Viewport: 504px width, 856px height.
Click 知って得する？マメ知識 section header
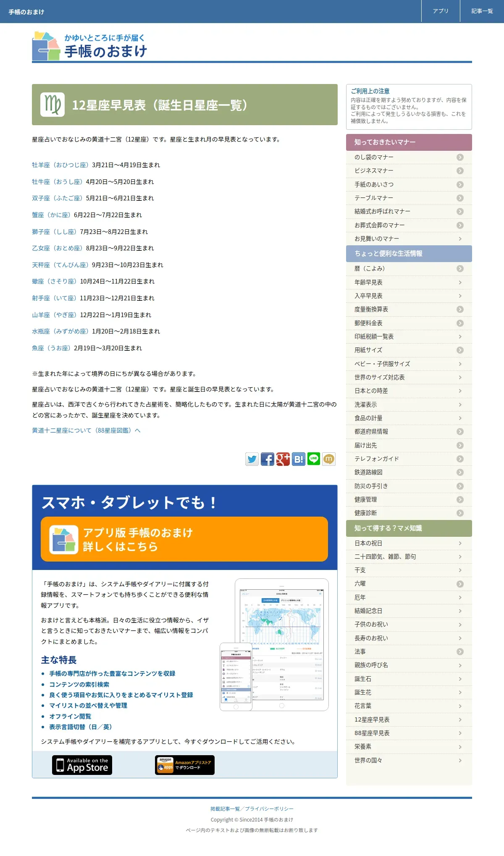pos(409,528)
